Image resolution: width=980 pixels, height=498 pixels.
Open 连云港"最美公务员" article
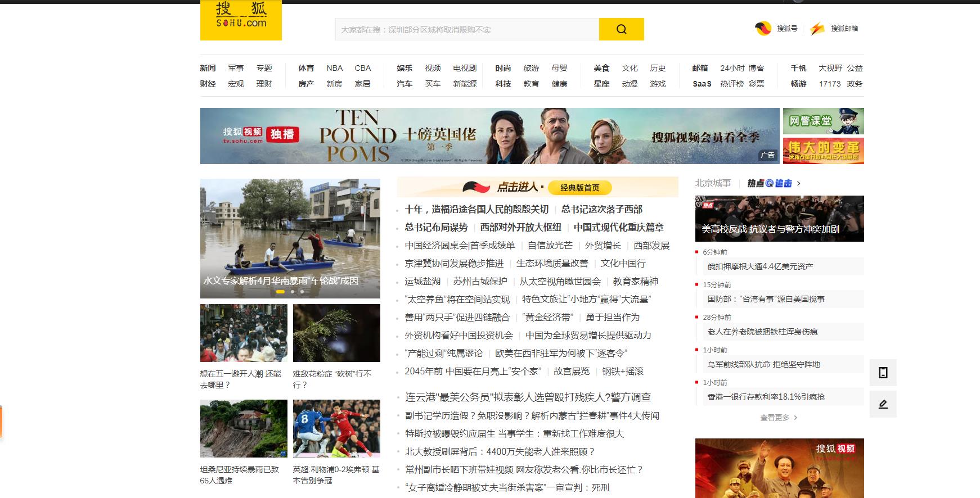click(528, 397)
